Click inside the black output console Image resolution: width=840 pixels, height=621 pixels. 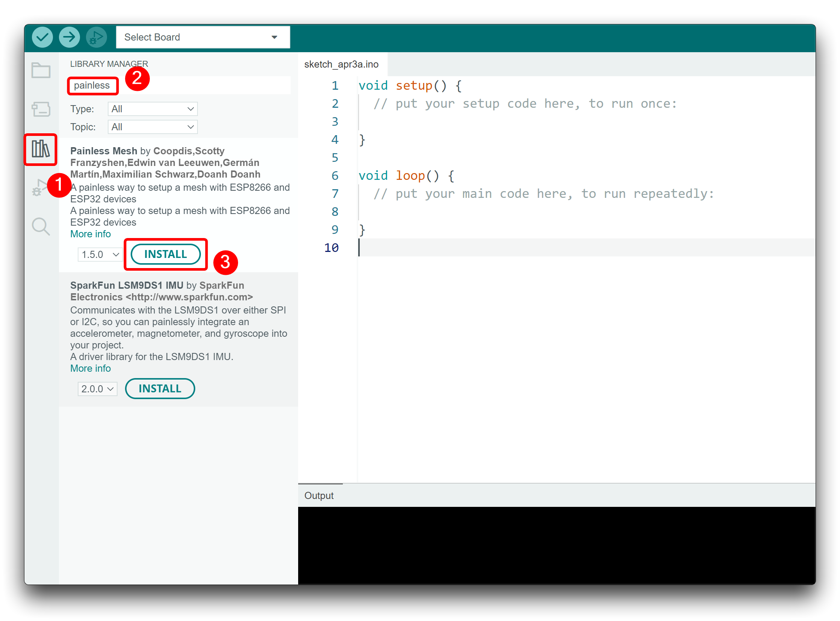coord(556,546)
